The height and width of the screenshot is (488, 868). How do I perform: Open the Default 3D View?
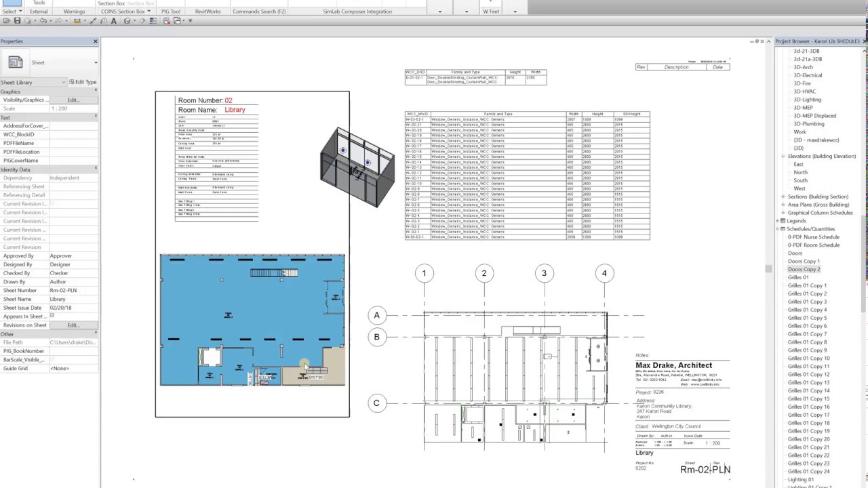click(127, 21)
